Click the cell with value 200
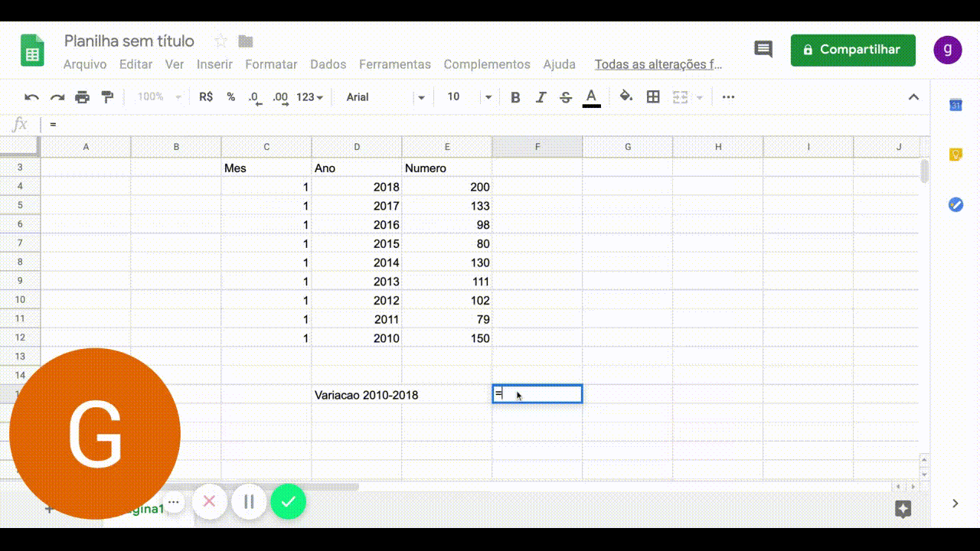 point(447,187)
